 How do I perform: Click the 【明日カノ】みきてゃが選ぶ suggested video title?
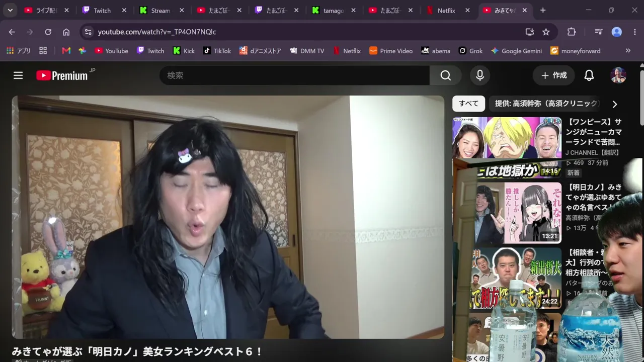(594, 197)
